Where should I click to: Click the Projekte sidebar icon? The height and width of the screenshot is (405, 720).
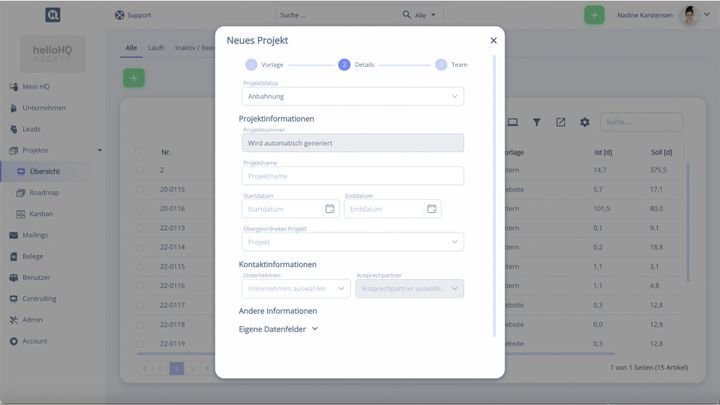click(14, 150)
